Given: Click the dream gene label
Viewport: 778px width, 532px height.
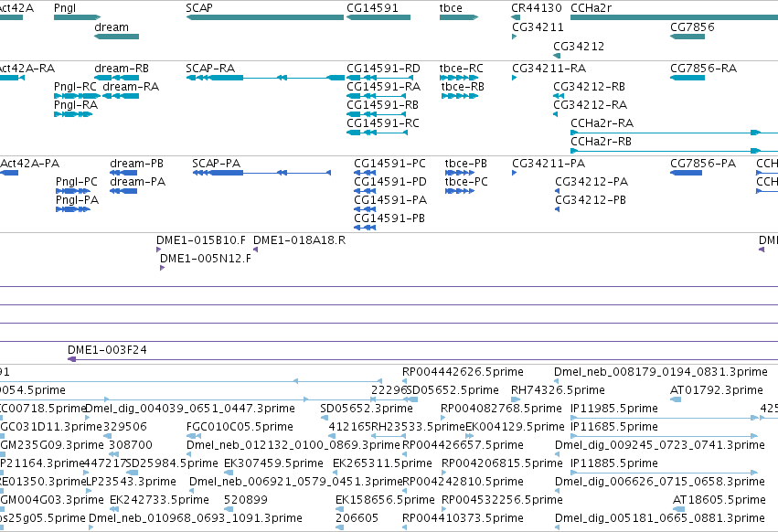Looking at the screenshot, I should click(x=112, y=27).
